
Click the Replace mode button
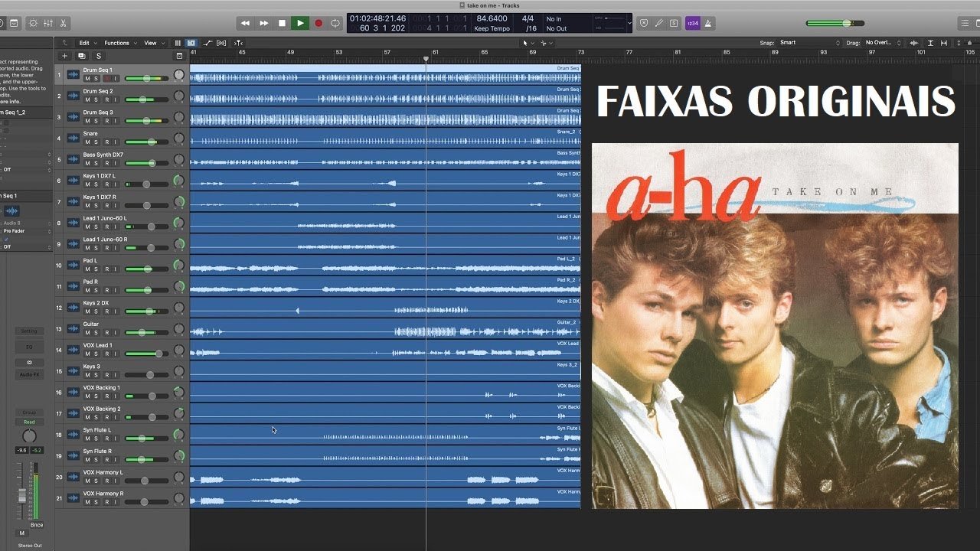point(643,23)
